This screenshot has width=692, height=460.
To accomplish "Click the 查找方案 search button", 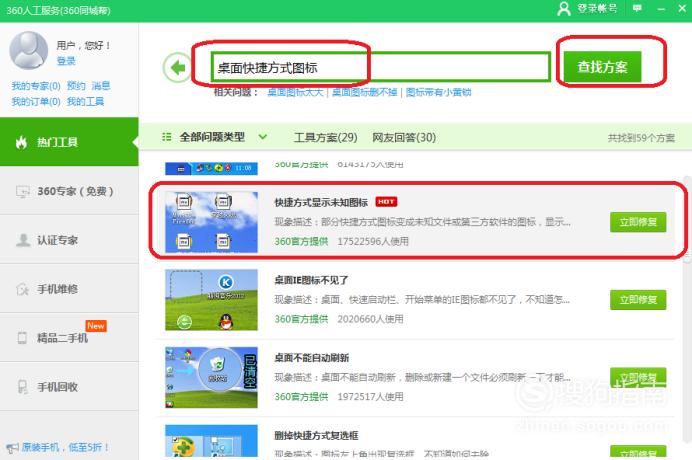I will (602, 67).
